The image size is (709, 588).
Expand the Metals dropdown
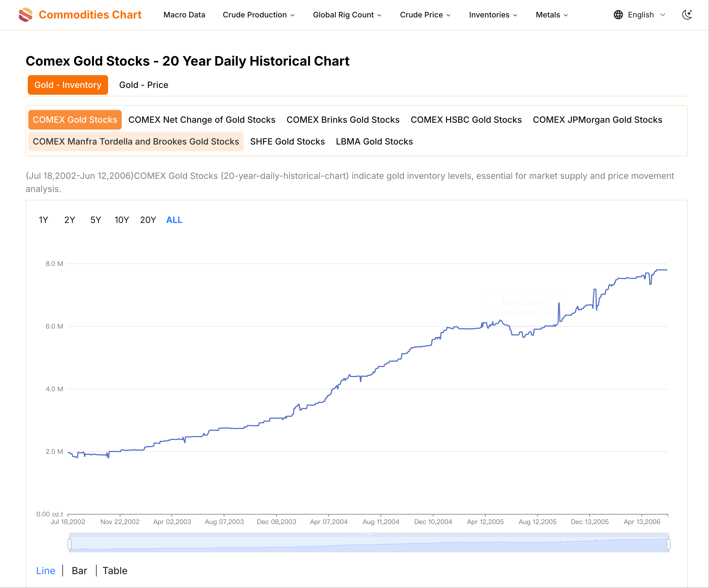pos(552,15)
